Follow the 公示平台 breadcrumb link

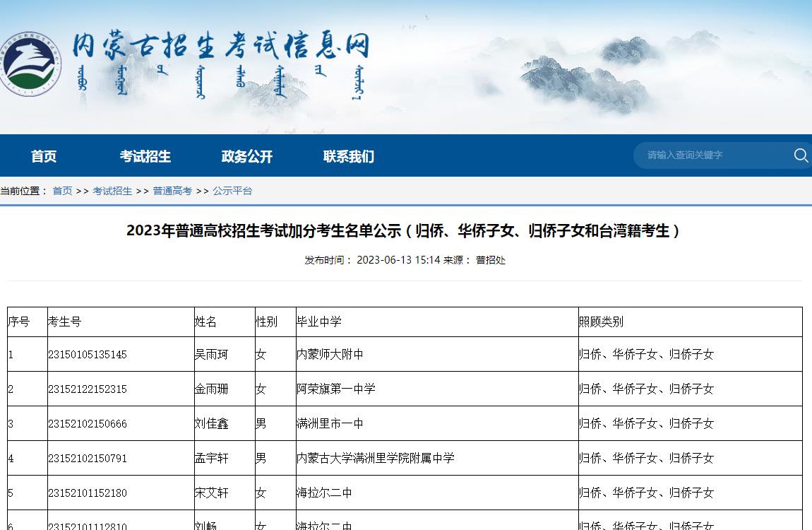coord(232,191)
